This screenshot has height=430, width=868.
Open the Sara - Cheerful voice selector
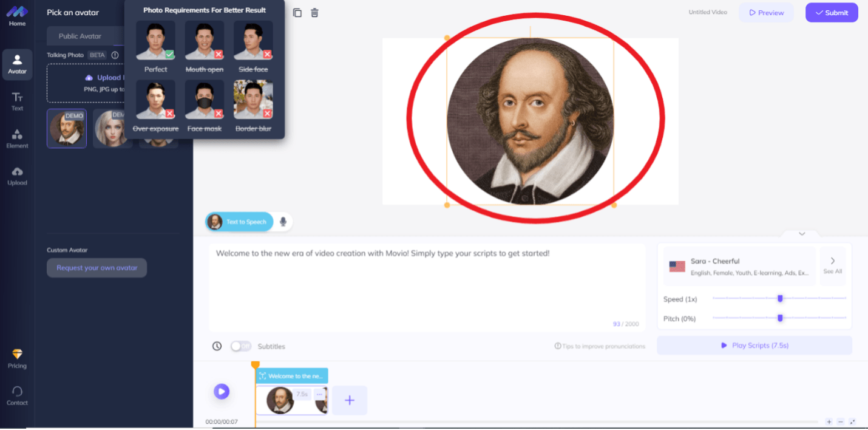click(741, 266)
